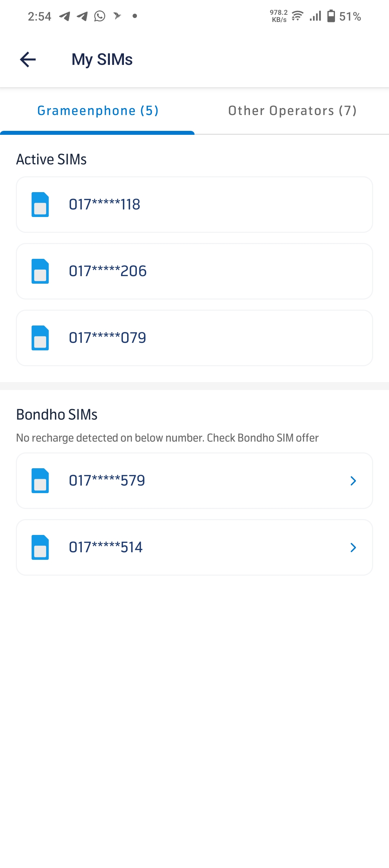The height and width of the screenshot is (868, 389).
Task: Tap the battery status icon
Action: (x=331, y=16)
